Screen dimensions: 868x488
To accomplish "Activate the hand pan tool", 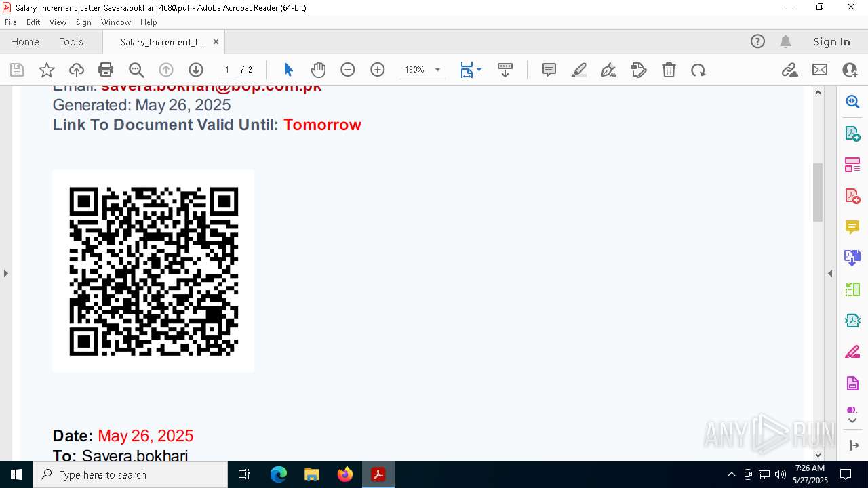I will click(318, 70).
